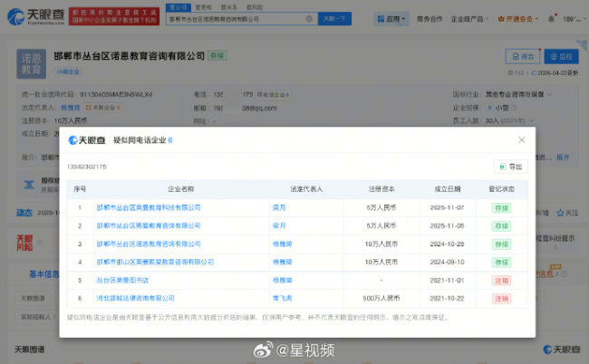The image size is (589, 364).
Task: Open row 1 company 邯郸市丛台区美曼教育科技有限公司
Action: [x=149, y=208]
